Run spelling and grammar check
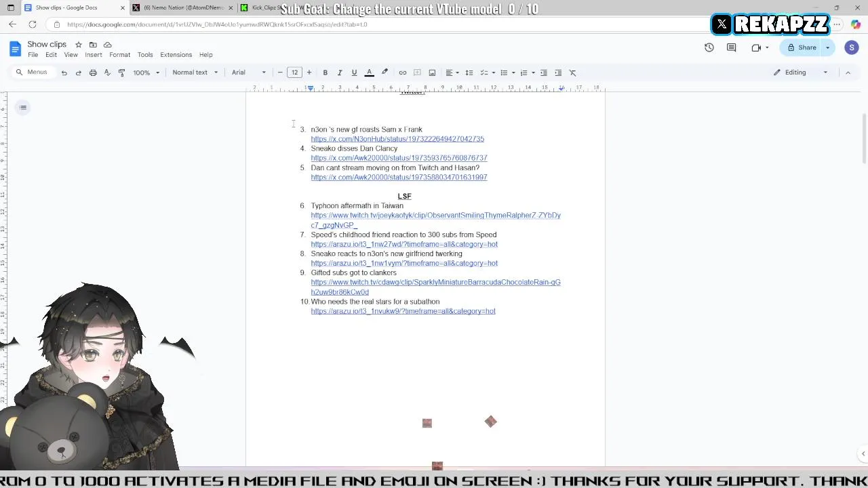 tap(107, 73)
